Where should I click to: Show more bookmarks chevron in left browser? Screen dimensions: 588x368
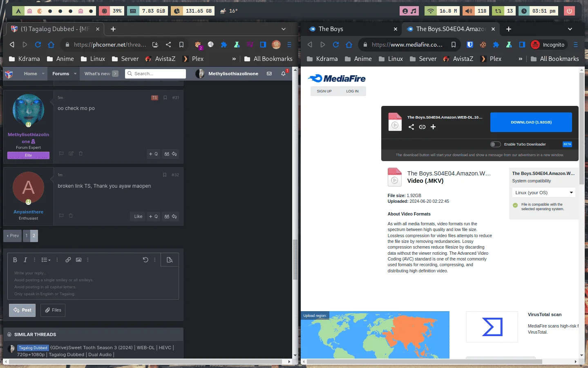(234, 59)
